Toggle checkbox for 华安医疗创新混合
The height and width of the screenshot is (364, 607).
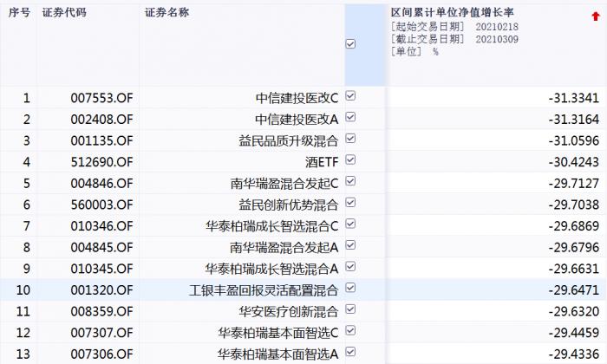click(x=350, y=309)
